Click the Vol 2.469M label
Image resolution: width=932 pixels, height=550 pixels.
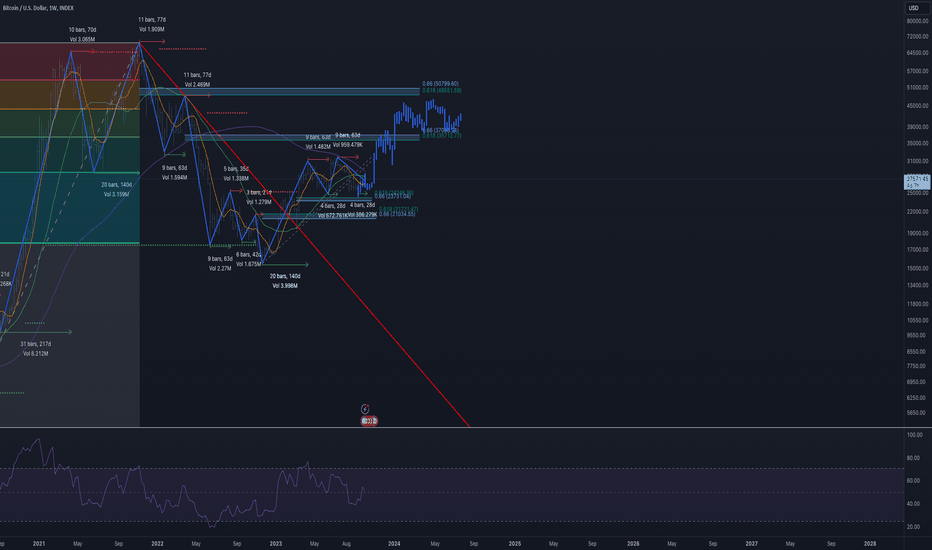[197, 84]
